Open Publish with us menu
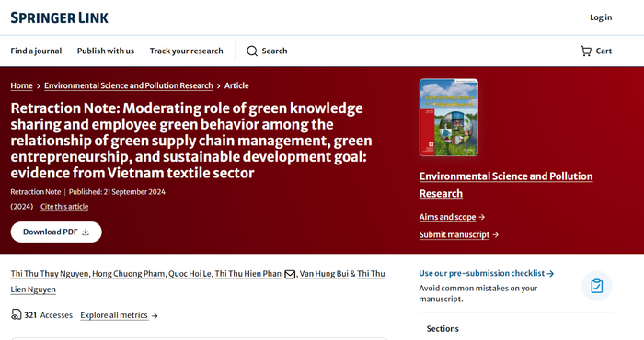 tap(106, 51)
